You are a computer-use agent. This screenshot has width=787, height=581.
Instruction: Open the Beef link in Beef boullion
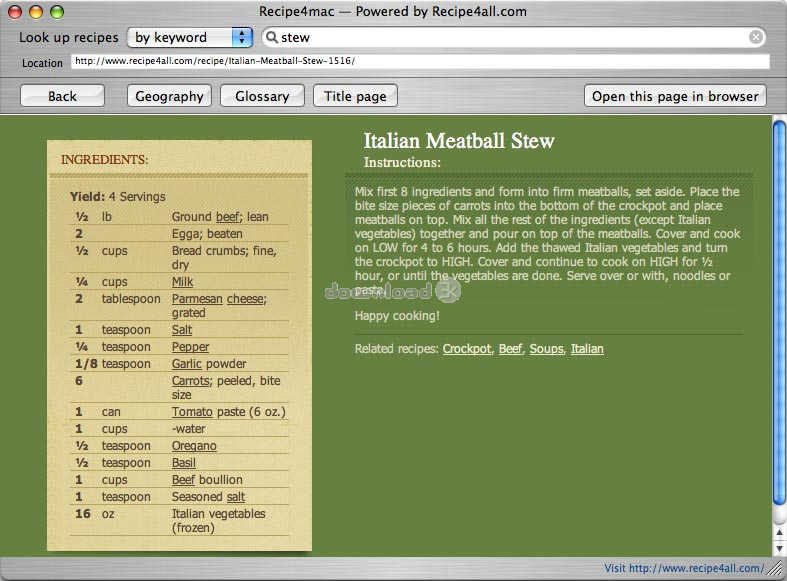point(183,480)
